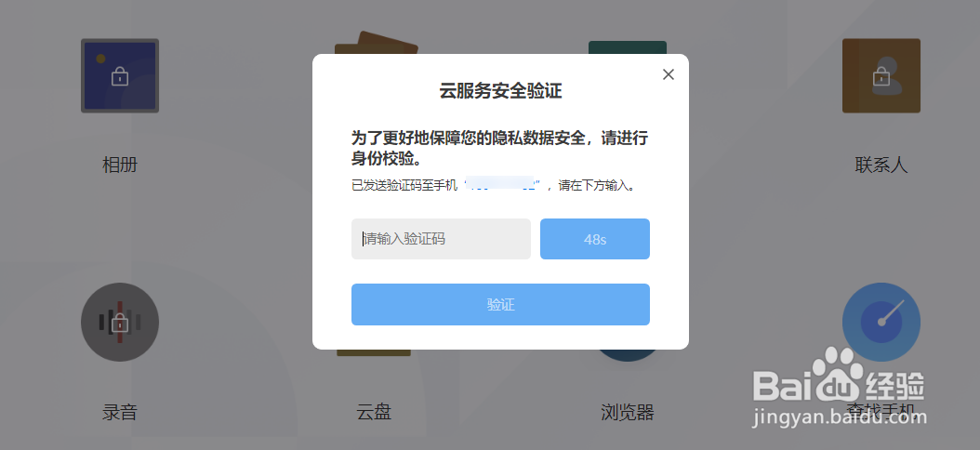Open the 联系人 contacts icon
The height and width of the screenshot is (450, 980).
(881, 75)
